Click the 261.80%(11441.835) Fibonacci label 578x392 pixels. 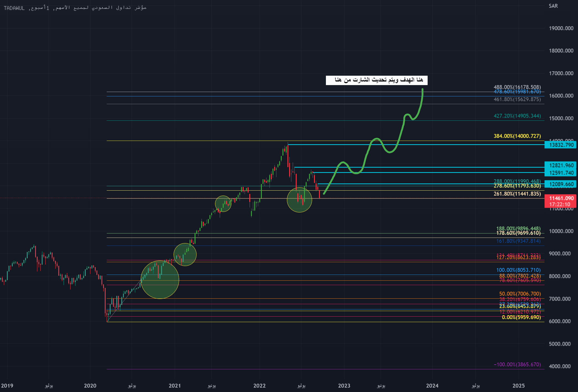(x=517, y=194)
